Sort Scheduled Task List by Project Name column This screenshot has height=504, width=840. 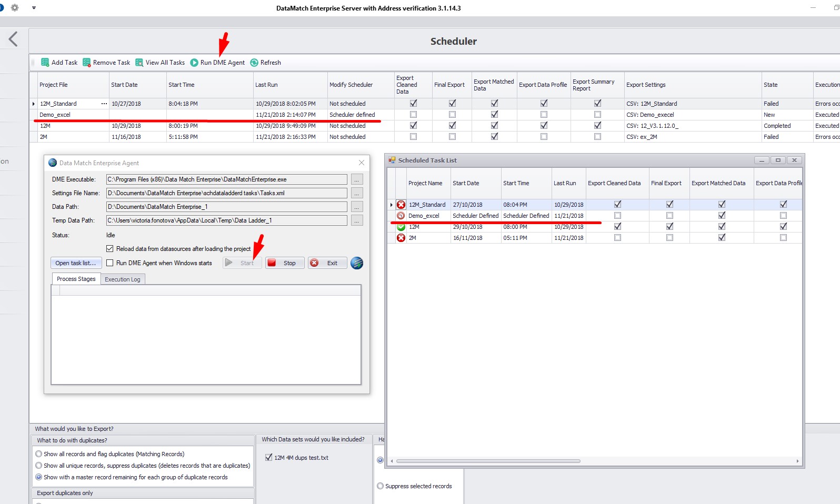[x=428, y=183]
